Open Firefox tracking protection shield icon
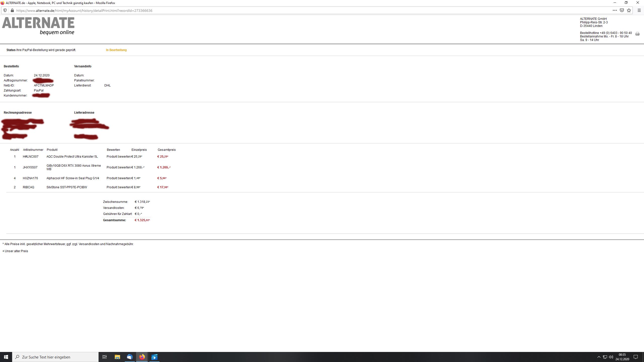The height and width of the screenshot is (362, 644). [5, 10]
